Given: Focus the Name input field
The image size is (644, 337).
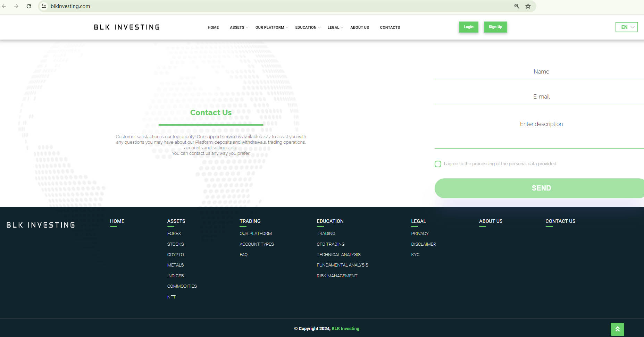Looking at the screenshot, I should coord(539,72).
